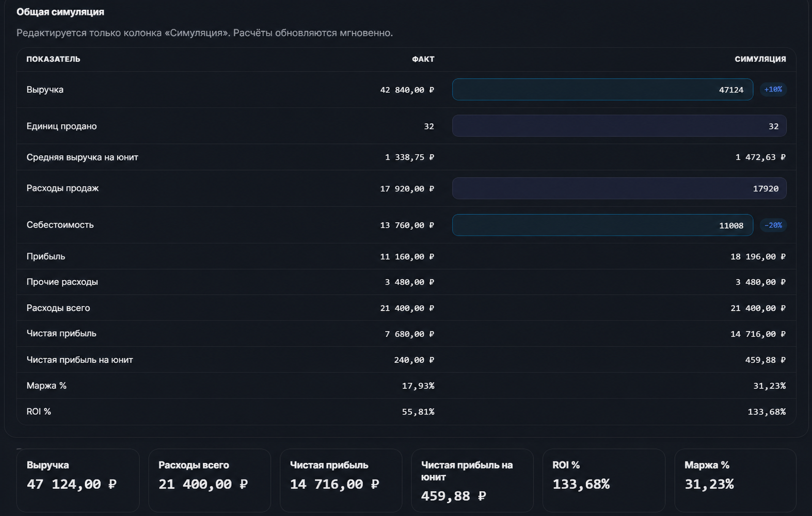Click the Расходы продаж row label
812x516 pixels.
62,188
